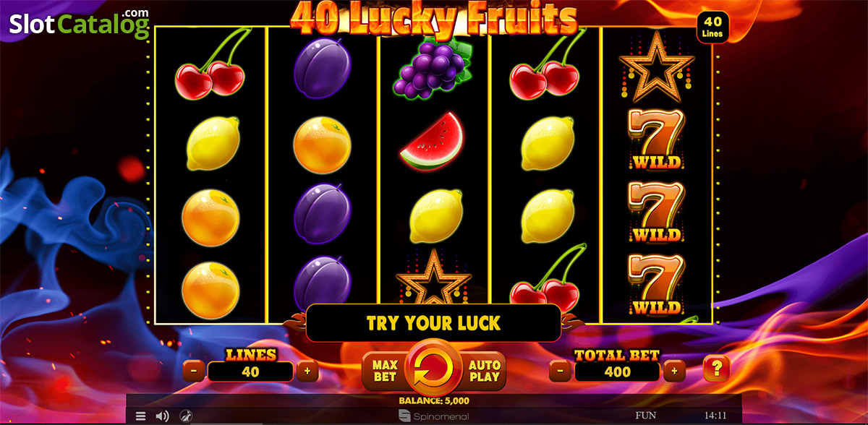
Task: Increase the total bet amount
Action: coord(674,372)
